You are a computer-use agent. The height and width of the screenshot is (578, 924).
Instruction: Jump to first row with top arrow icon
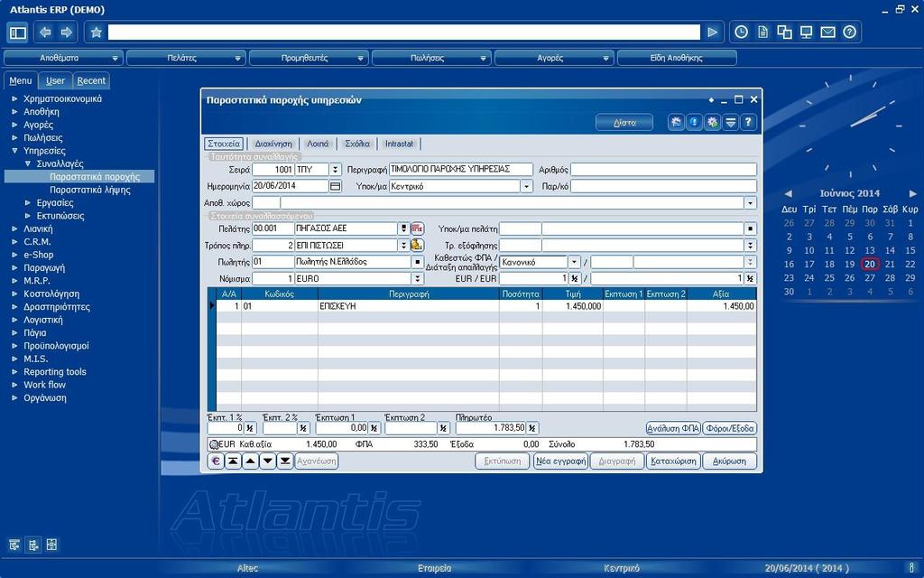click(233, 461)
